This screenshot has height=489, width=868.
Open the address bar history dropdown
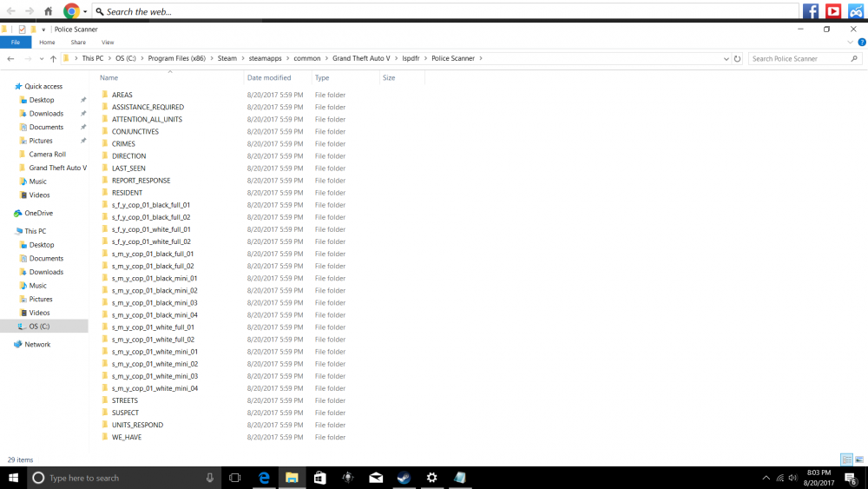(726, 59)
